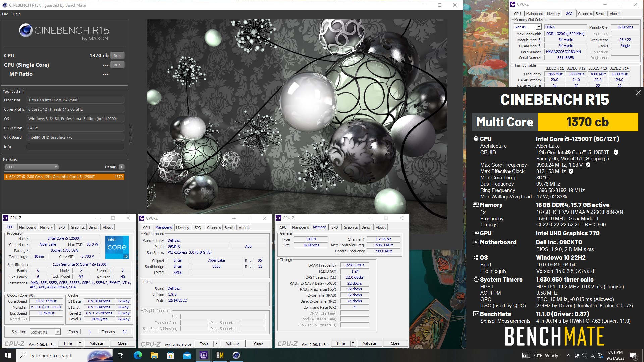The image size is (644, 362).
Task: Open Task View from the taskbar
Action: tap(121, 355)
